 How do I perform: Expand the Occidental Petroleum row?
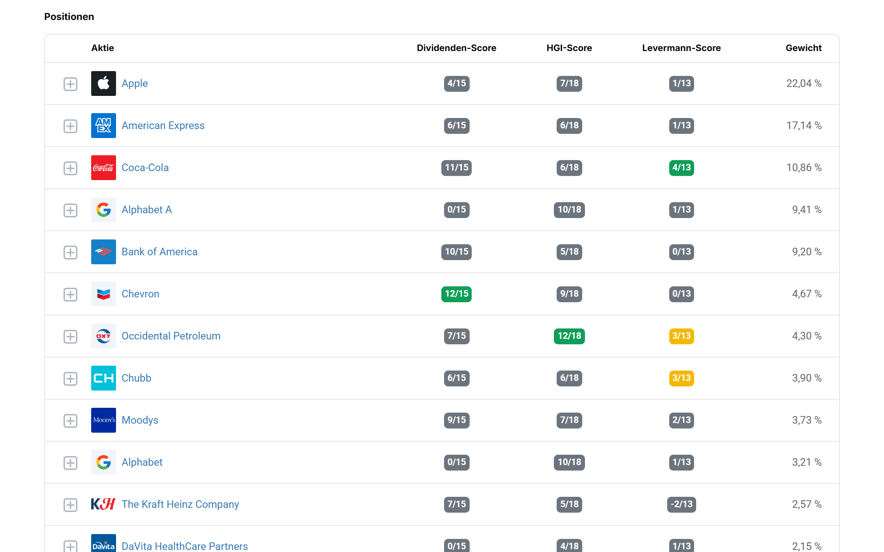70,337
